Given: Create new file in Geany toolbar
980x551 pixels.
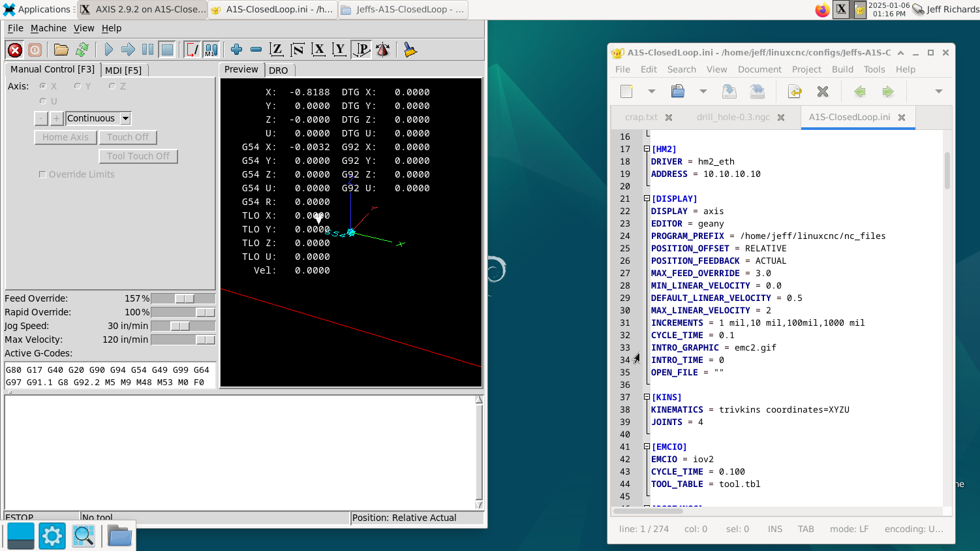Looking at the screenshot, I should [x=626, y=91].
